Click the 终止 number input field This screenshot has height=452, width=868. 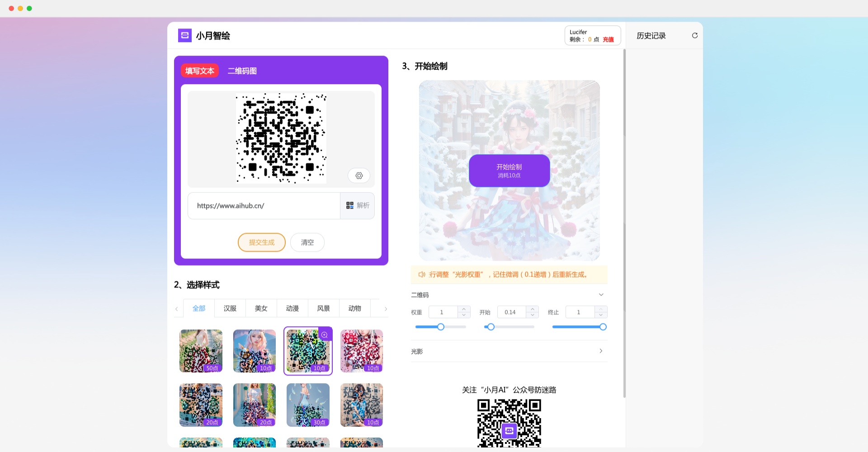pos(580,312)
